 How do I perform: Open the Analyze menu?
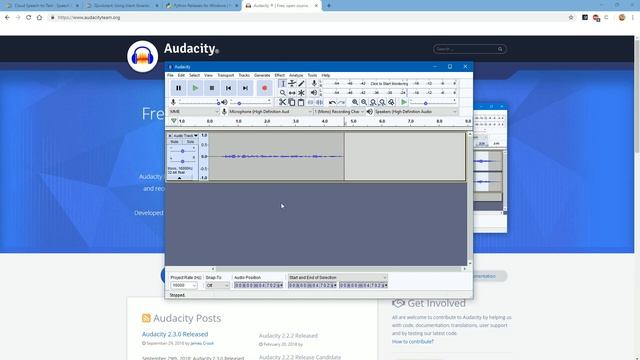click(x=296, y=76)
